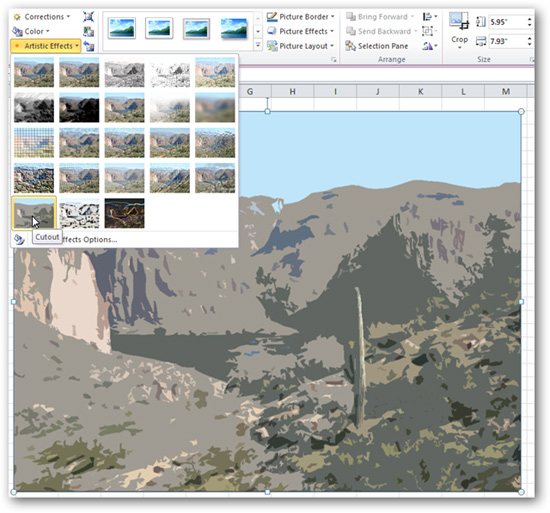Screen dimensions: 550x513
Task: Select column L header
Action: tap(463, 92)
